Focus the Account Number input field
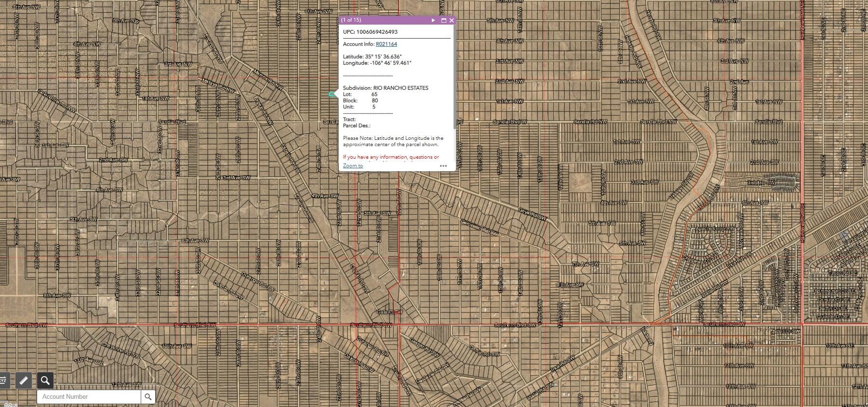Viewport: 868px width, 407px height. pyautogui.click(x=89, y=397)
